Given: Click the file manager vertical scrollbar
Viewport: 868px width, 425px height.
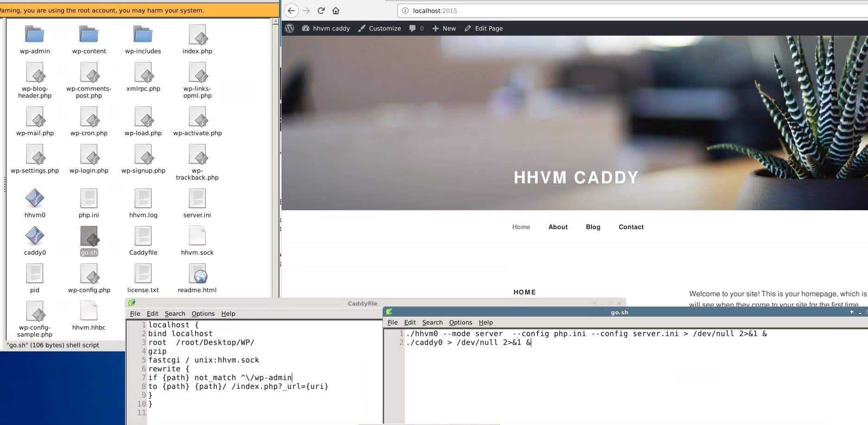Looking at the screenshot, I should coord(275,157).
